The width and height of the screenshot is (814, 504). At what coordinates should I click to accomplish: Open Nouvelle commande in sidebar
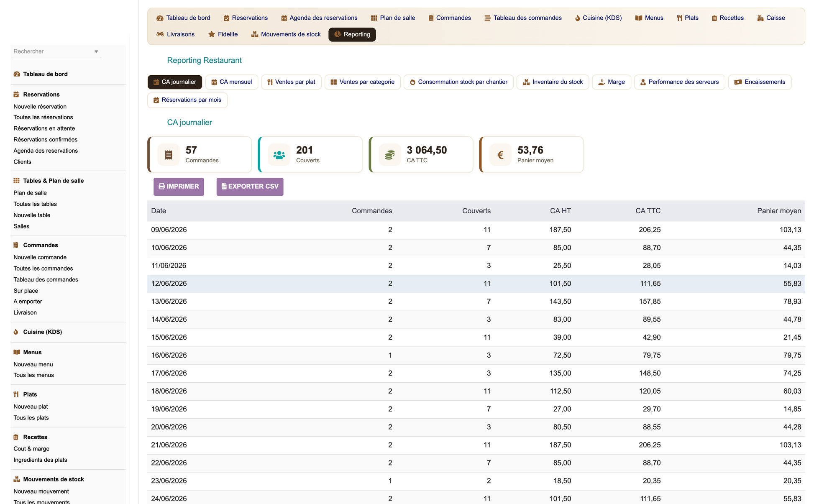coord(40,257)
